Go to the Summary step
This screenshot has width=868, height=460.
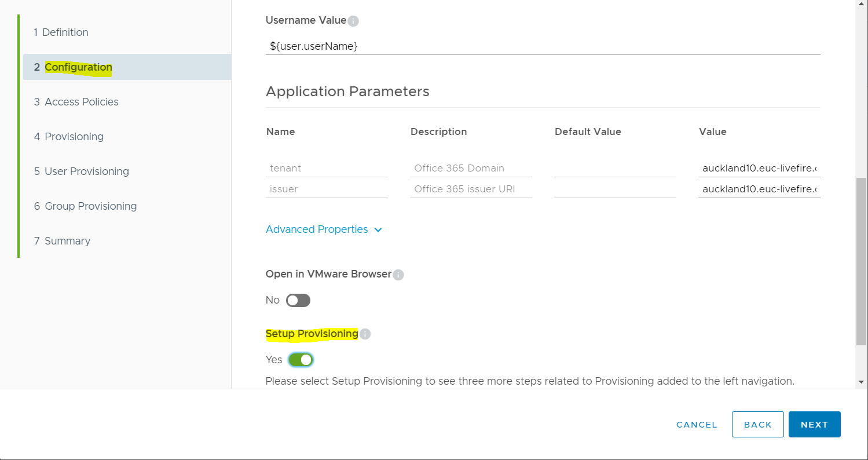(x=67, y=241)
